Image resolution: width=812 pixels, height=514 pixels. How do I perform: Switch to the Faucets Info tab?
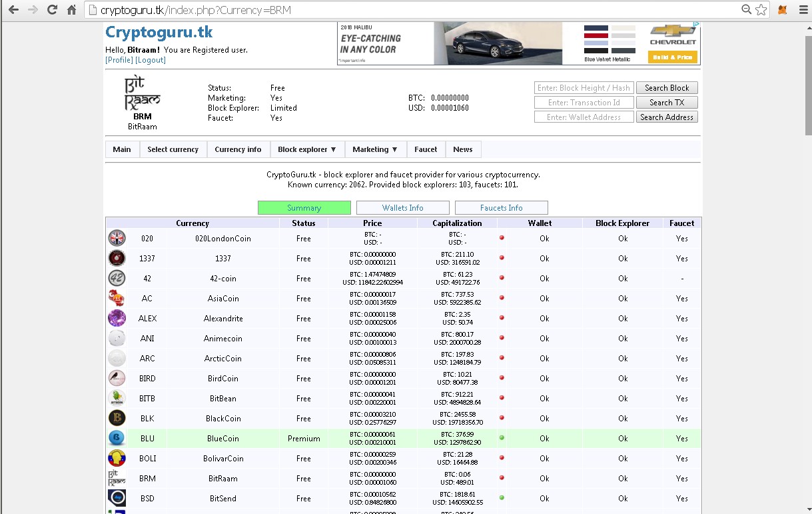pyautogui.click(x=501, y=208)
